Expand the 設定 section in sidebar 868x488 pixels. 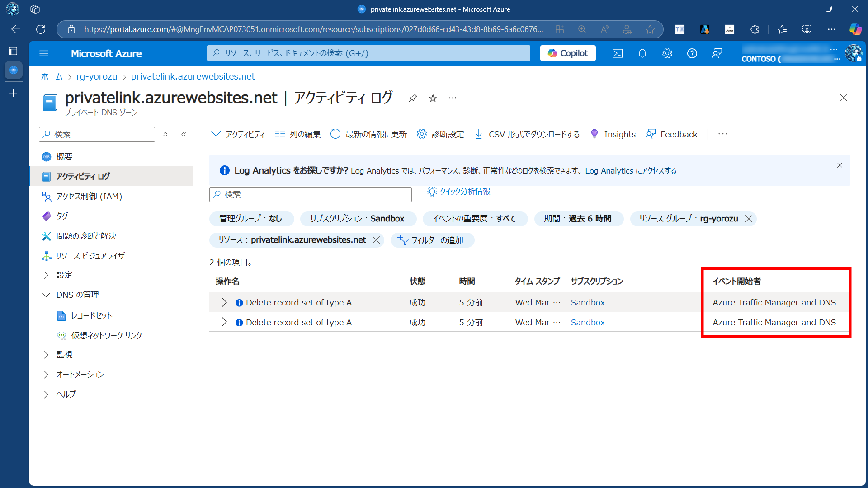coord(46,275)
